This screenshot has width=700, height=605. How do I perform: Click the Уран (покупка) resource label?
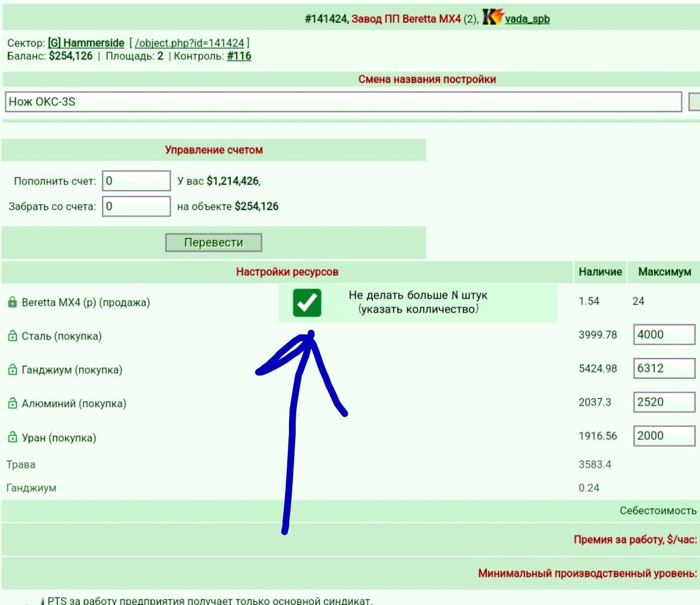pyautogui.click(x=59, y=438)
